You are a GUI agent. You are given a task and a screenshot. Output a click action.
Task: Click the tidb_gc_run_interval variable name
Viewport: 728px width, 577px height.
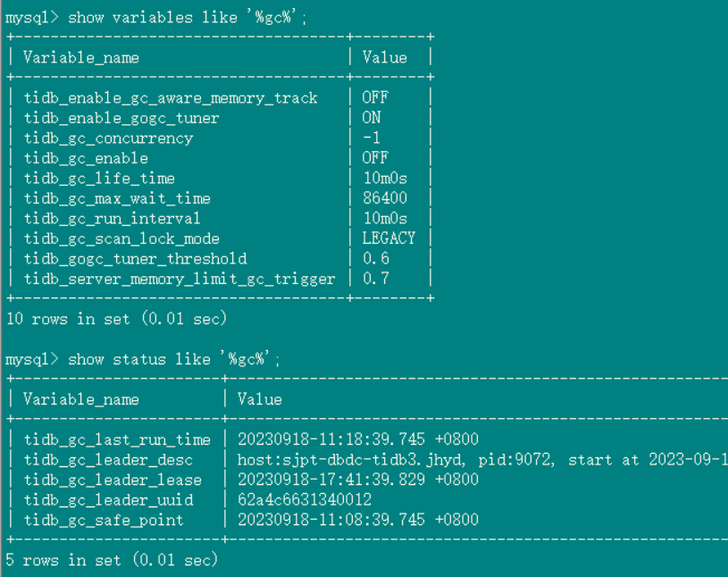click(113, 219)
